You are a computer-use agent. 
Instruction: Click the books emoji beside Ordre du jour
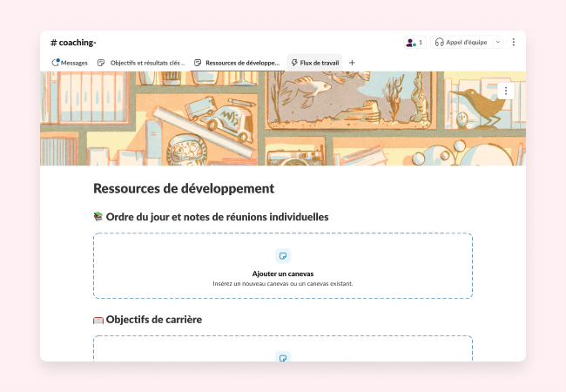click(98, 217)
